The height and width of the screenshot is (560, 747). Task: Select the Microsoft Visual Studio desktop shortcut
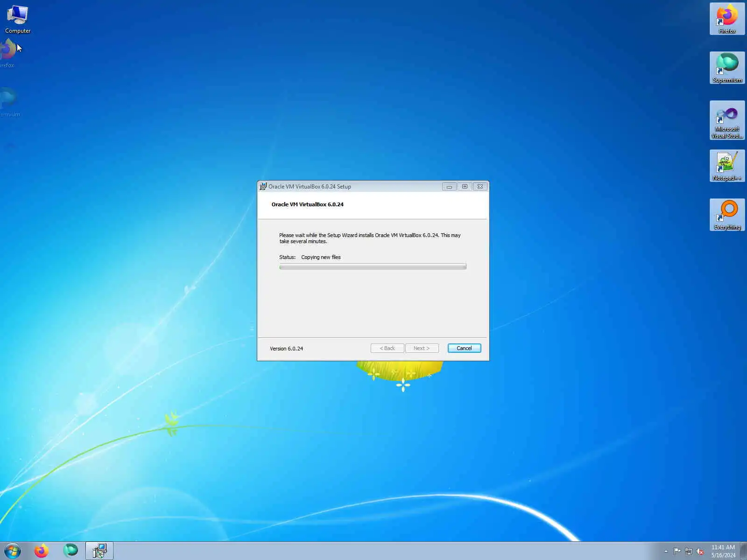coord(727,120)
